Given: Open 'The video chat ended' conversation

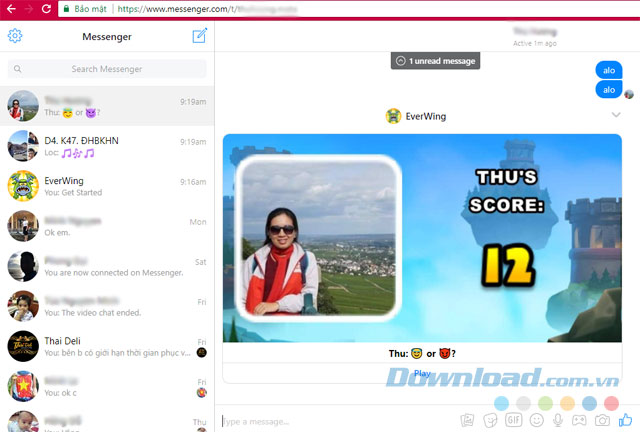Looking at the screenshot, I should pos(107,306).
